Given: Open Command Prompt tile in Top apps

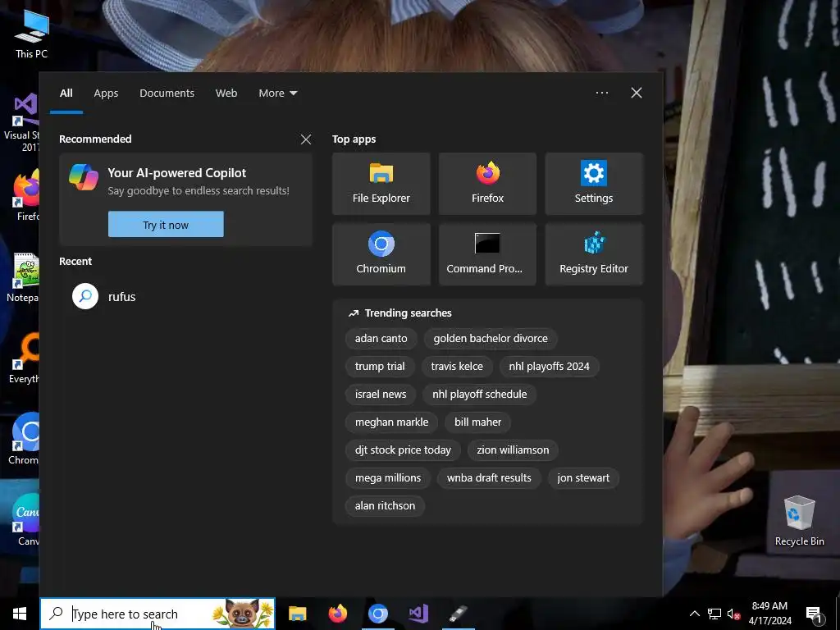Looking at the screenshot, I should (487, 254).
